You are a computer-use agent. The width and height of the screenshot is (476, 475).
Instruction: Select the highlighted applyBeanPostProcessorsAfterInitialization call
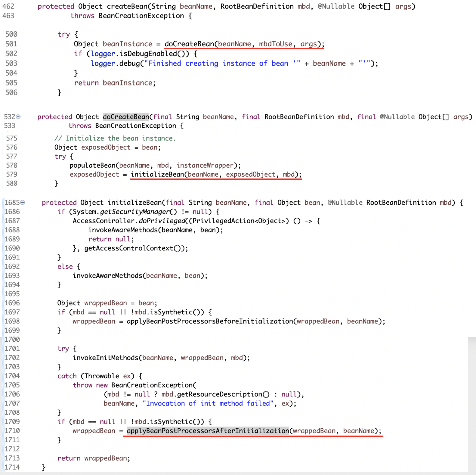click(x=208, y=431)
